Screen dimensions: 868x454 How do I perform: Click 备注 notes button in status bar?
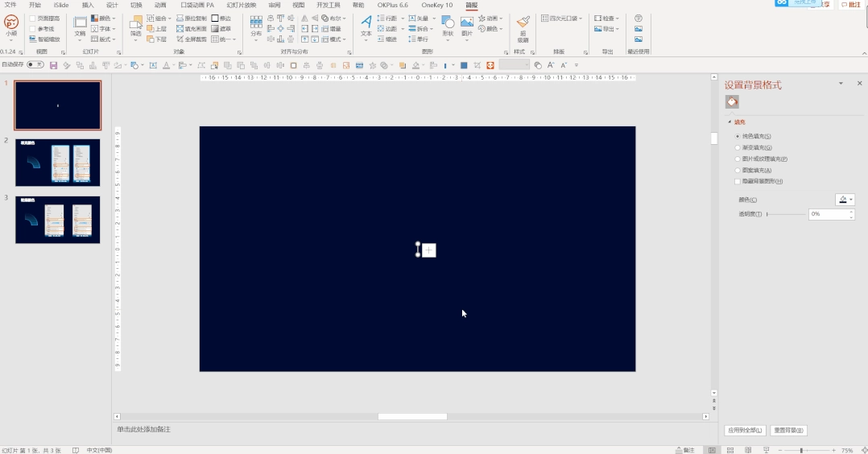coord(684,450)
